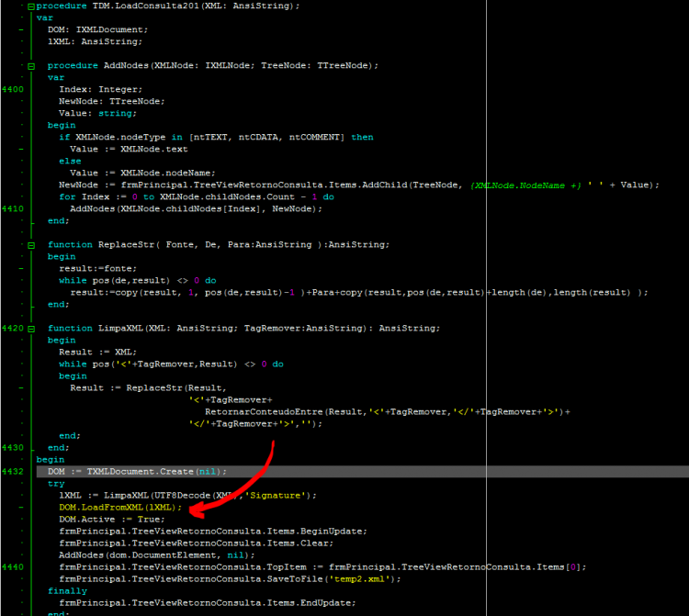Collapse the ReplaceStr function fold marker
Screen dimensions: 689x616
[x=31, y=245]
